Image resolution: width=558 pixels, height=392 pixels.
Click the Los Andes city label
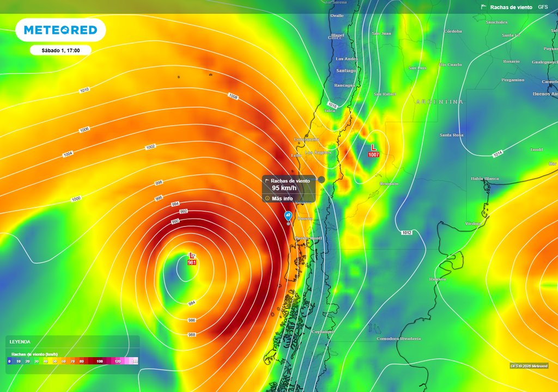pos(347,59)
